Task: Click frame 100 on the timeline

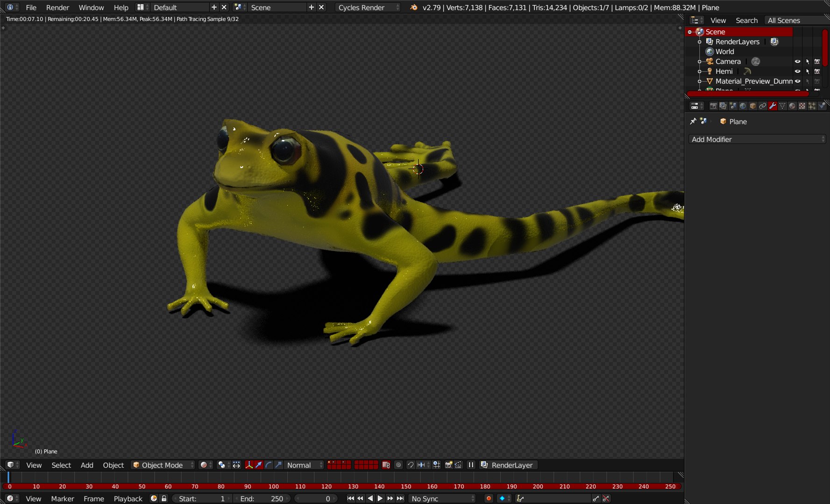Action: 274,486
